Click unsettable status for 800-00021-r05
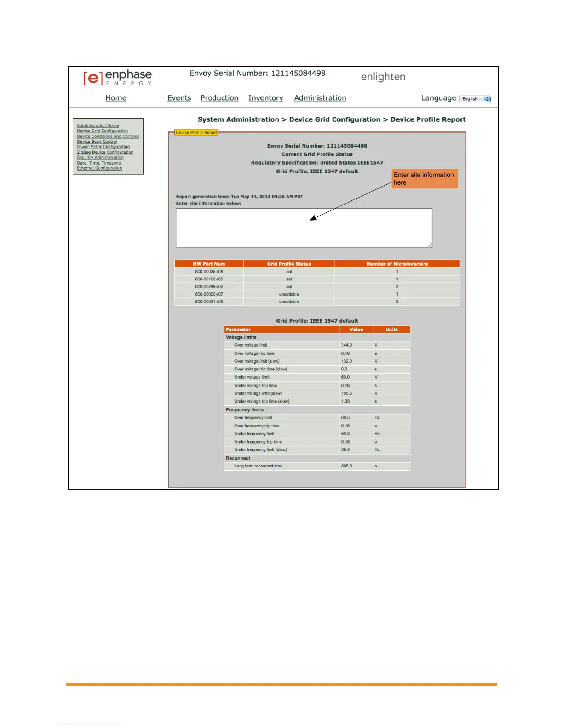This screenshot has width=563, height=728. pyautogui.click(x=289, y=302)
